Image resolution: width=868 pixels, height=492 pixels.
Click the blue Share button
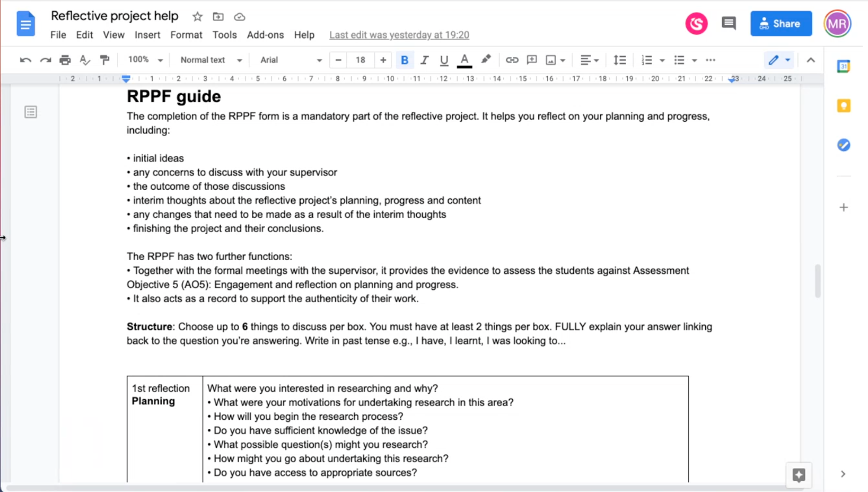[x=781, y=23]
